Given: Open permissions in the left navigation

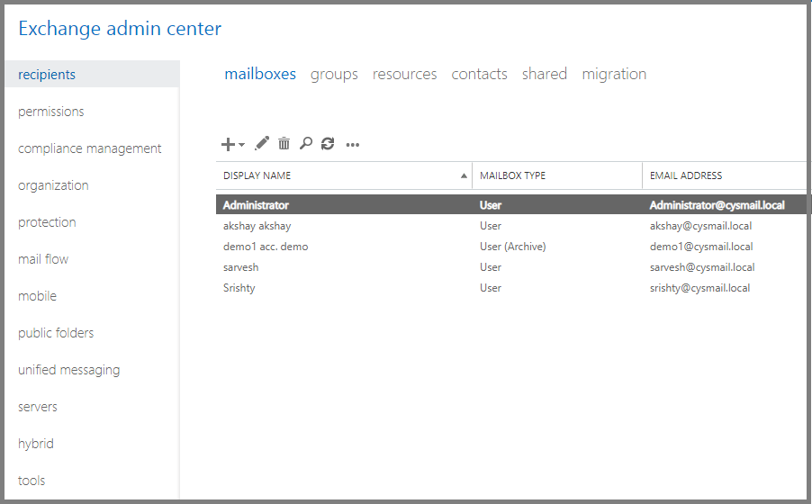Looking at the screenshot, I should pos(50,112).
